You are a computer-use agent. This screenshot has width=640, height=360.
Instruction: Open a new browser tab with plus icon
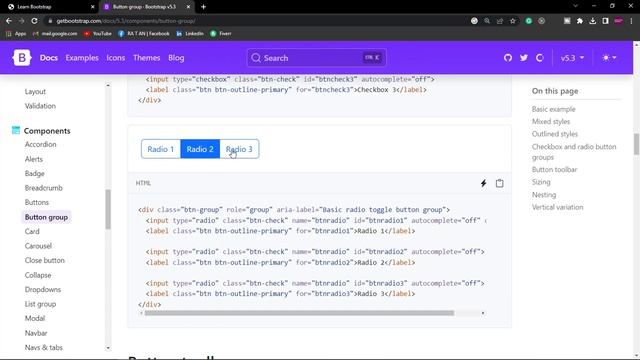(x=203, y=7)
